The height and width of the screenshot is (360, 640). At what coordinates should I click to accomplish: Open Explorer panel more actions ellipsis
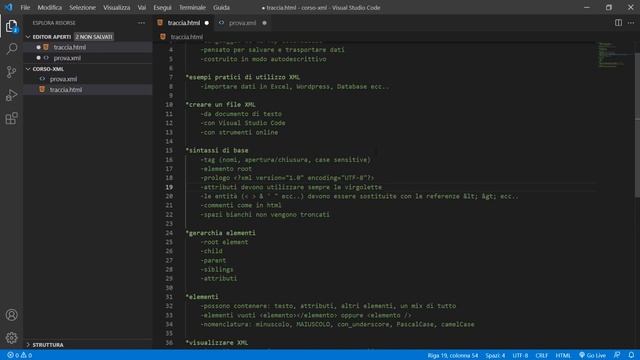tap(141, 23)
